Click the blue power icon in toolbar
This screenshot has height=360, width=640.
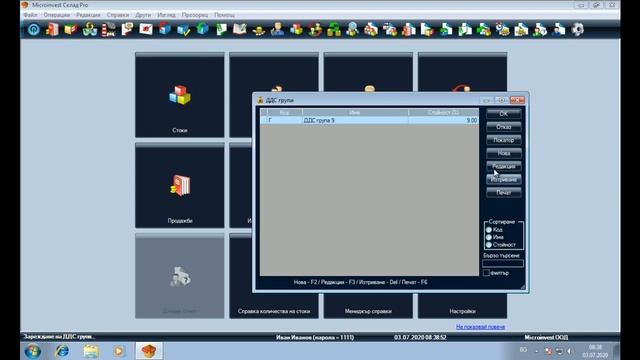[x=33, y=29]
